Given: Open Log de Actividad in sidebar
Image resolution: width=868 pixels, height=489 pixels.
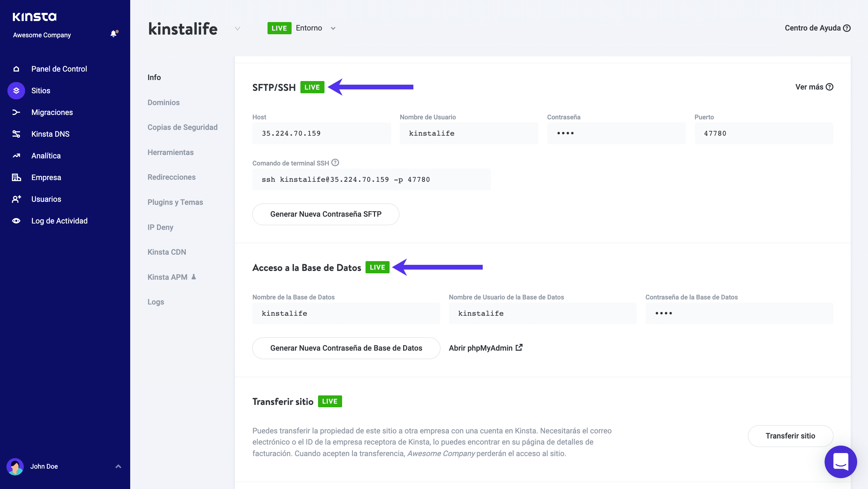Looking at the screenshot, I should pyautogui.click(x=59, y=221).
